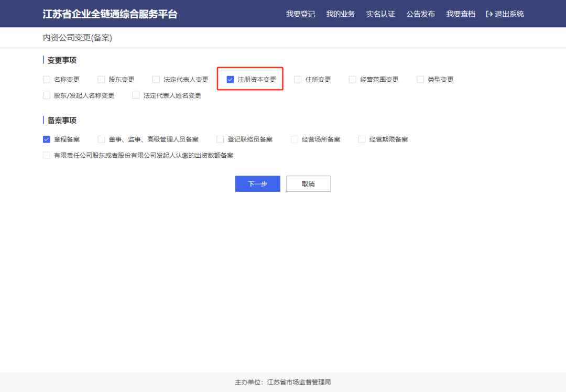Enable 股东/发起人名称变更
The height and width of the screenshot is (392, 566).
(x=46, y=95)
